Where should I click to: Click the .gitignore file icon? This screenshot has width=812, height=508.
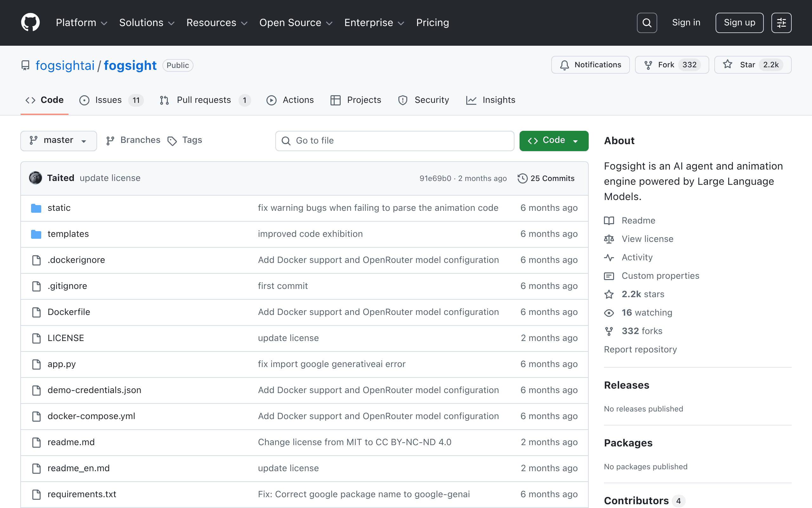pyautogui.click(x=36, y=286)
